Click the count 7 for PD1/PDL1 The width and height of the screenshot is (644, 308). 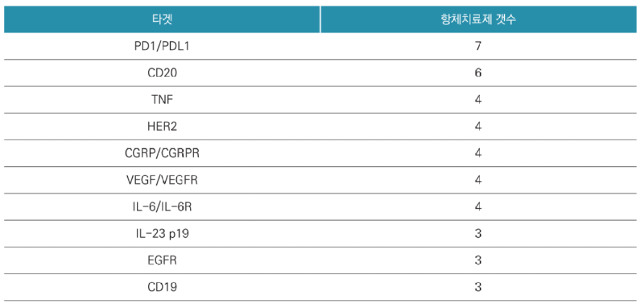pos(477,46)
